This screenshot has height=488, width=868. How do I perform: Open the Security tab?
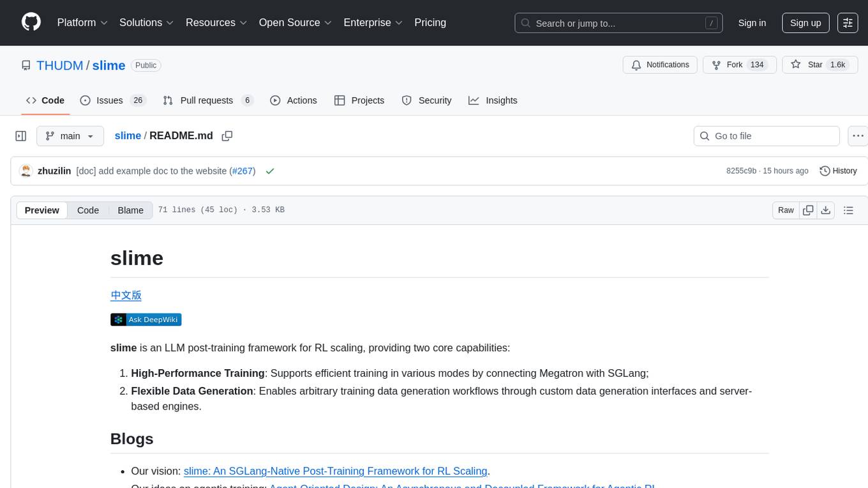426,100
